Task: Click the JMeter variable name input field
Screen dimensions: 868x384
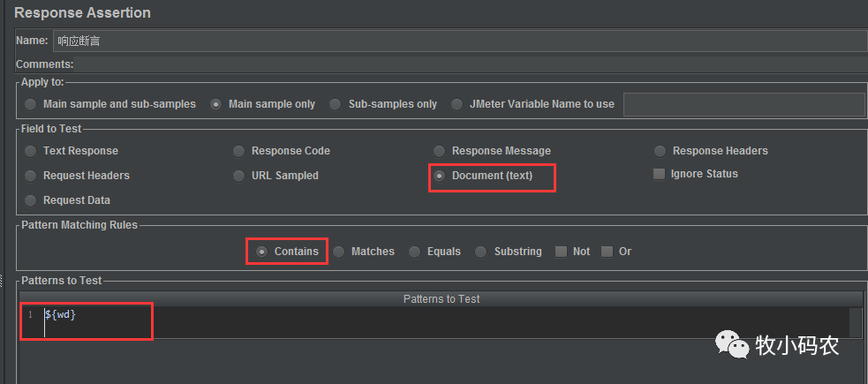Action: pos(743,104)
